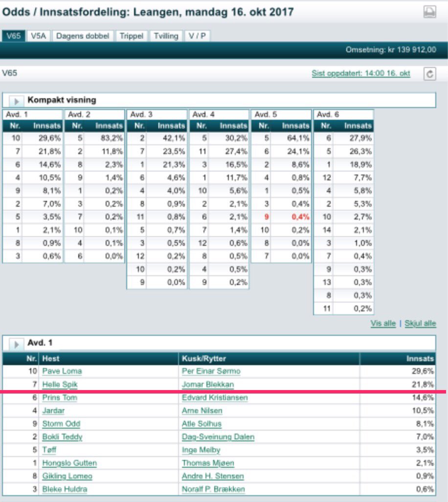Refresh the V65 odds with the reload icon

(x=430, y=74)
